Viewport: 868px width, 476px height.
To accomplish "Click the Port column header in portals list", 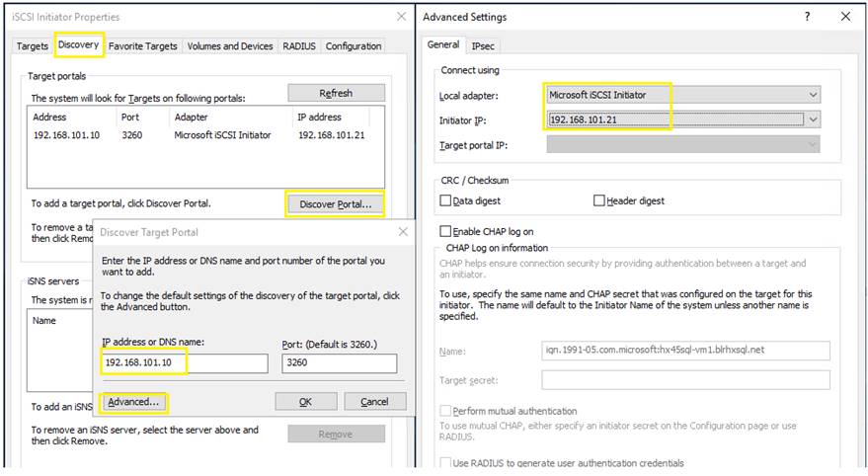I will coord(130,117).
